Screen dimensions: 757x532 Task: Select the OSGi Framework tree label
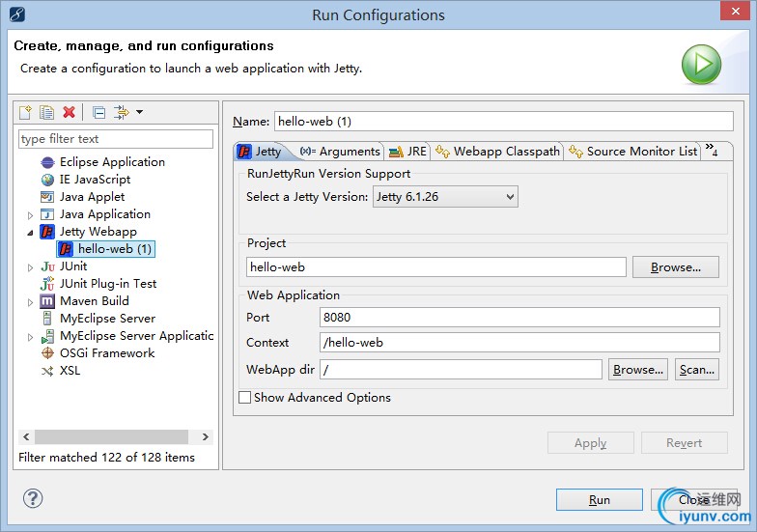tap(107, 353)
